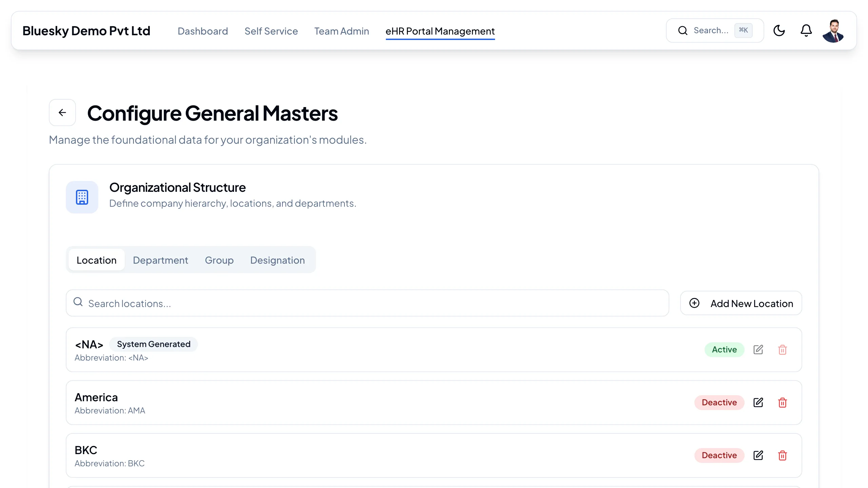Click the back arrow button
The height and width of the screenshot is (488, 868).
pos(62,113)
